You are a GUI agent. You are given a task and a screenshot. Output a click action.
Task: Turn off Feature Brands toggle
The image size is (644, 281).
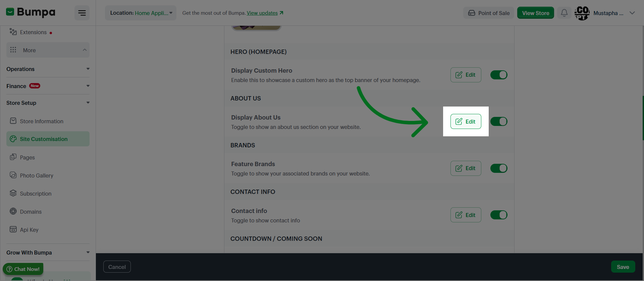coord(499,168)
